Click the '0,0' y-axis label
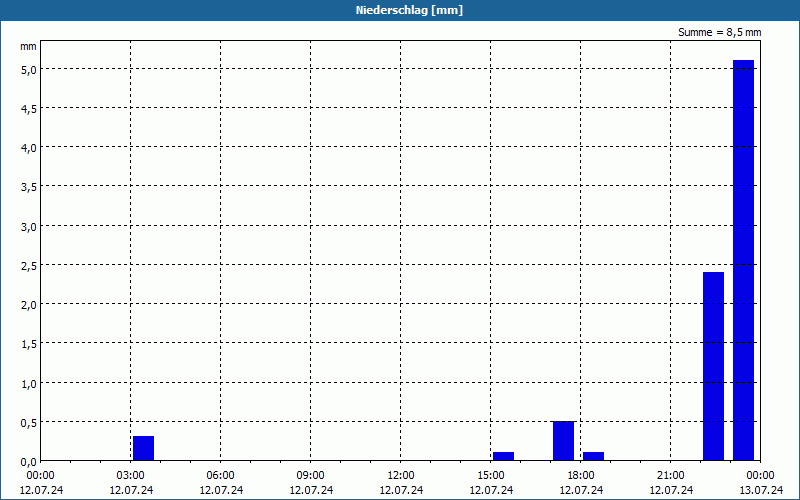 click(x=28, y=462)
